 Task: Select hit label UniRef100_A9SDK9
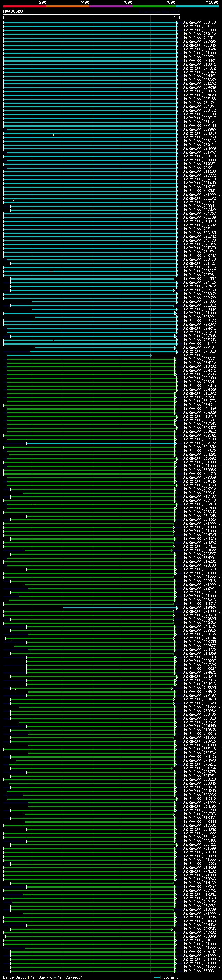click(x=199, y=294)
